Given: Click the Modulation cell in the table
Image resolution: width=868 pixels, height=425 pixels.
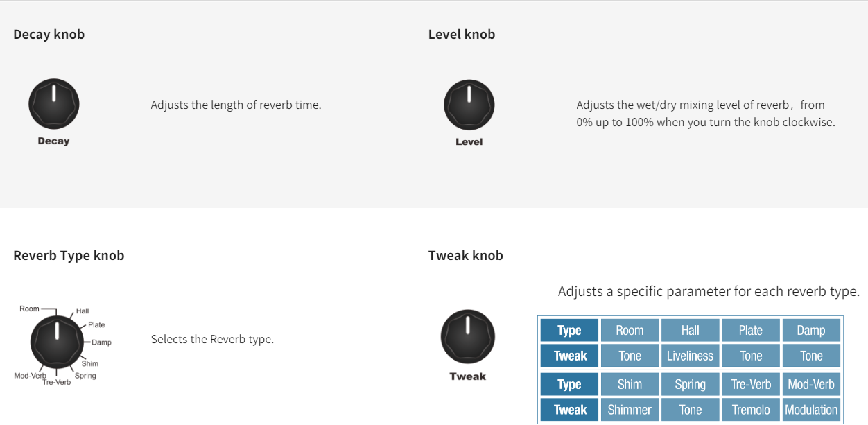Looking at the screenshot, I should click(x=811, y=410).
